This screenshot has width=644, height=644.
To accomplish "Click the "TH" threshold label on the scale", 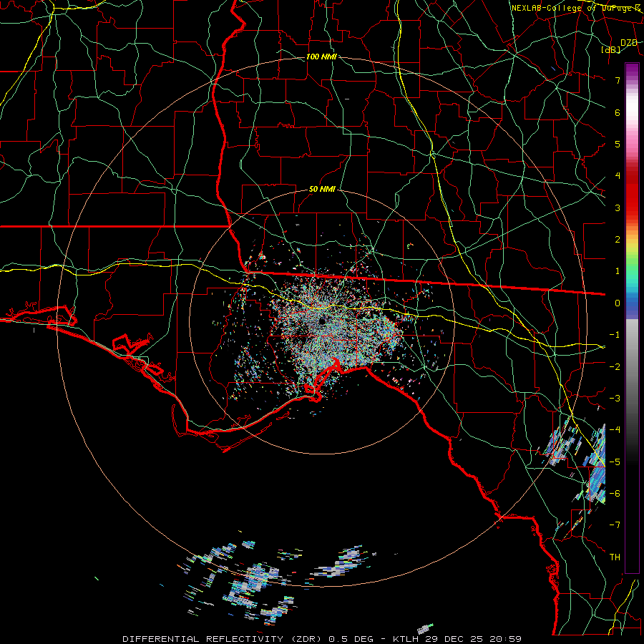I will [615, 557].
